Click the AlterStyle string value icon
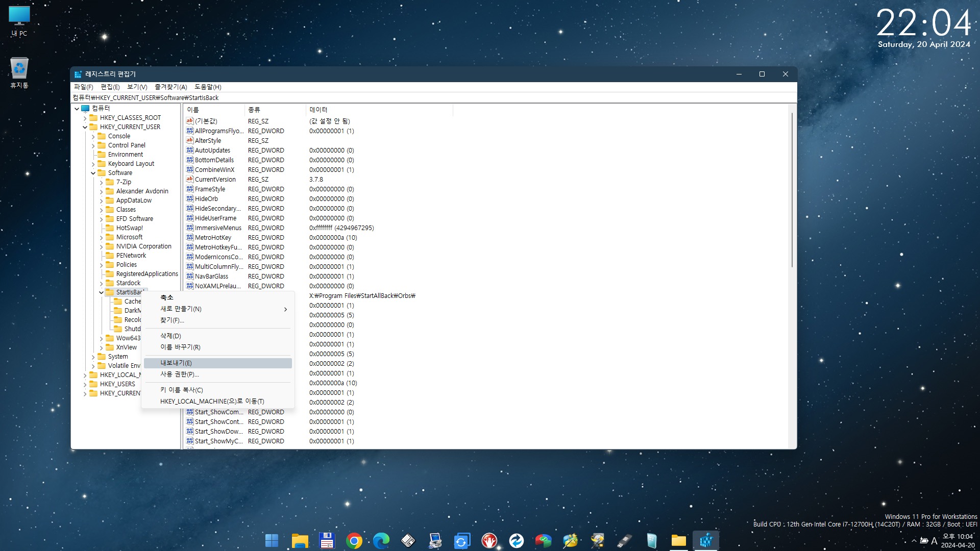Viewport: 980px width, 551px height. click(190, 140)
